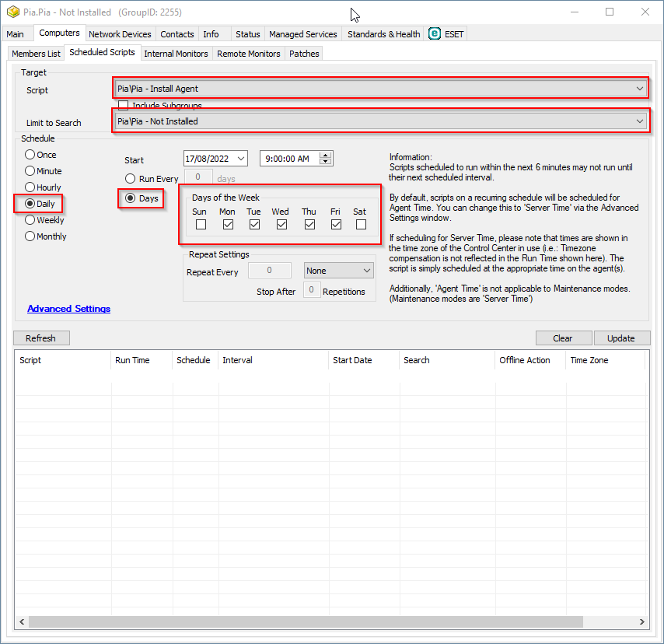Open the Network Devices tab
Viewport: 664px width, 644px height.
point(120,34)
